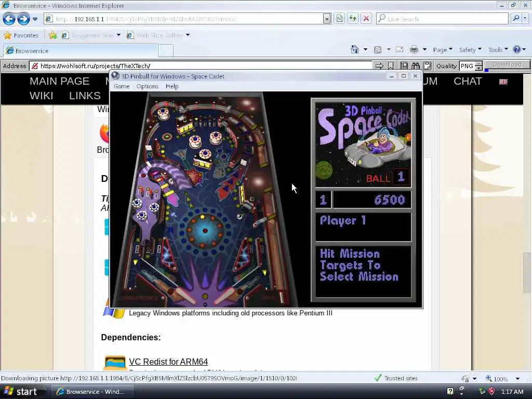Click the Browservice bookmark icon

click(391, 66)
